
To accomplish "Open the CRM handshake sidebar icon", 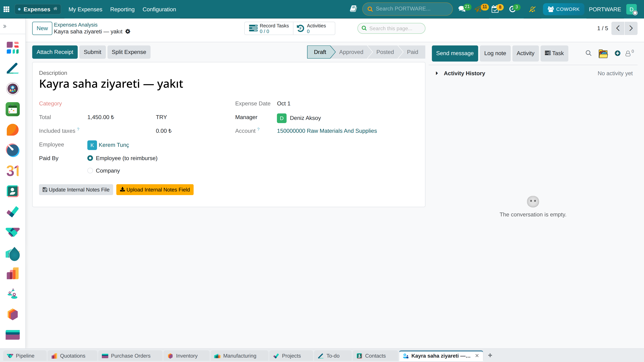I will pyautogui.click(x=12, y=232).
